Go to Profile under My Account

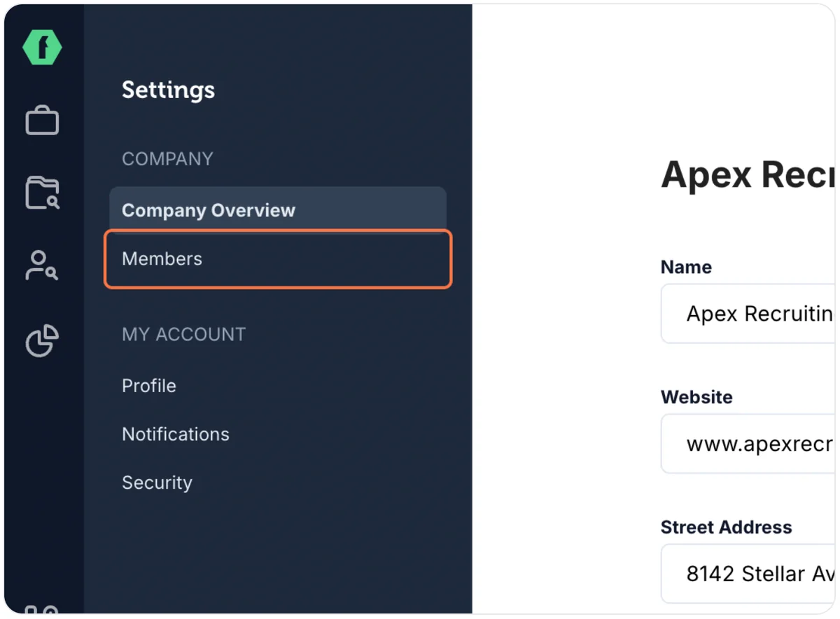(149, 386)
